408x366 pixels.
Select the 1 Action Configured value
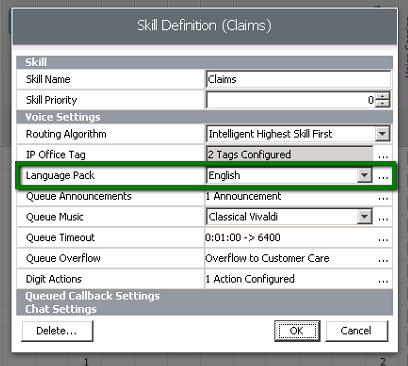[x=250, y=279]
